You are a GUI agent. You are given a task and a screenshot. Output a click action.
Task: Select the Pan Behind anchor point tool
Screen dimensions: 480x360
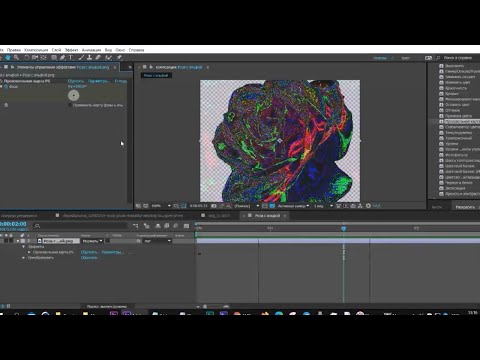44,58
